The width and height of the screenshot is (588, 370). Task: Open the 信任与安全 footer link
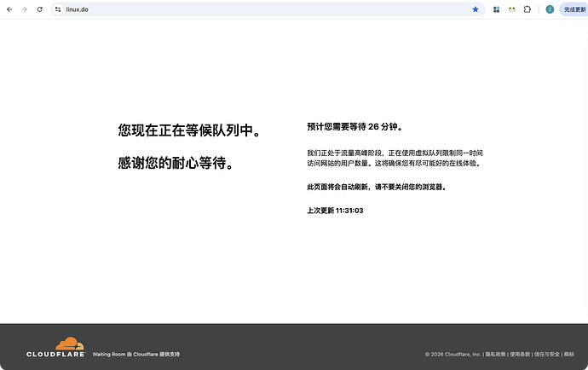point(547,355)
